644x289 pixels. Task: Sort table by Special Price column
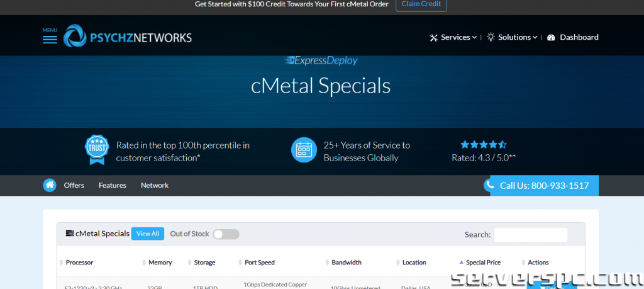(x=483, y=263)
